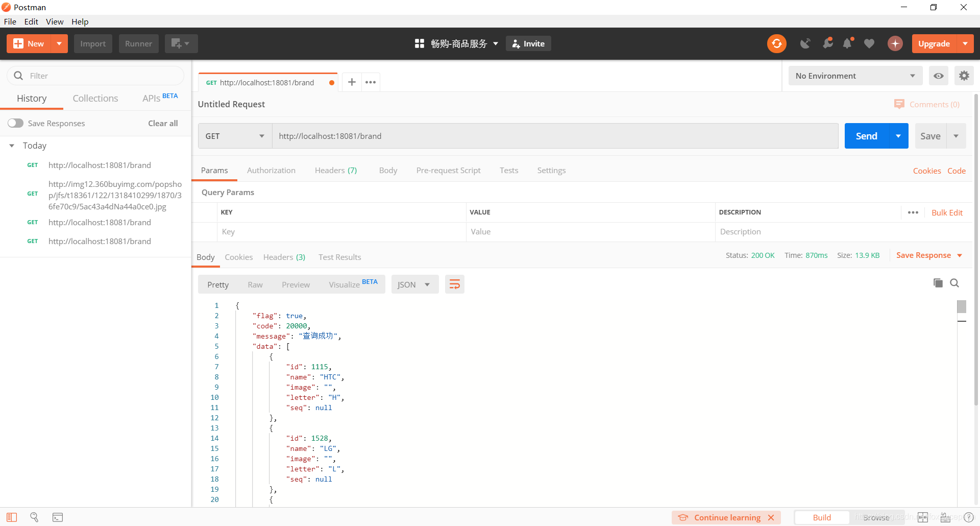This screenshot has height=526, width=980.
Task: Open query params column options ellipsis
Action: click(x=913, y=212)
